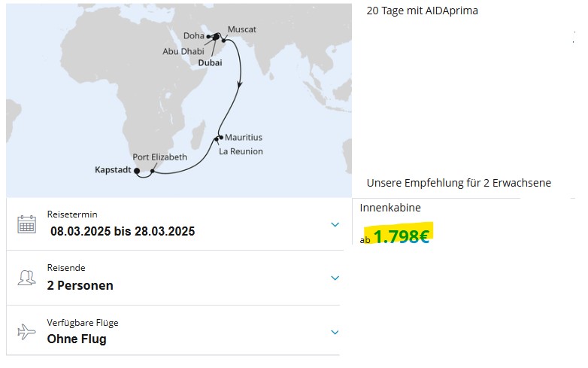This screenshot has width=588, height=368.
Task: Click the highlighted price 1.798€
Action: [x=401, y=236]
